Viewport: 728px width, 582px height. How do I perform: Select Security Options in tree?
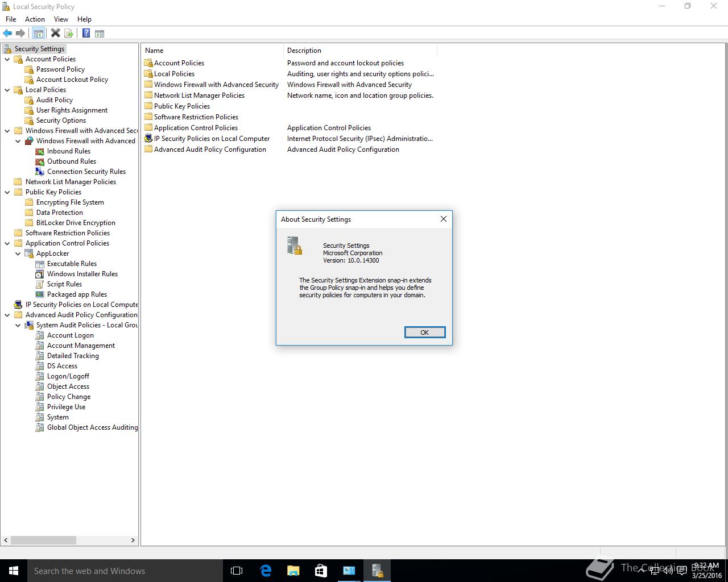[x=61, y=120]
